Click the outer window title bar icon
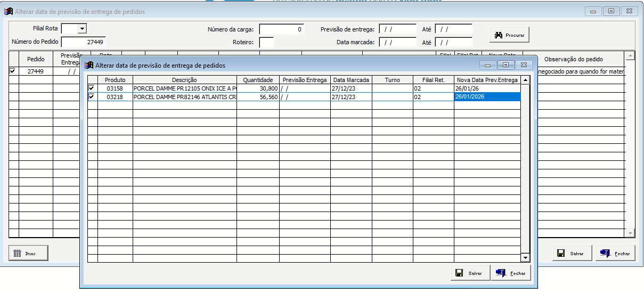 coord(9,11)
